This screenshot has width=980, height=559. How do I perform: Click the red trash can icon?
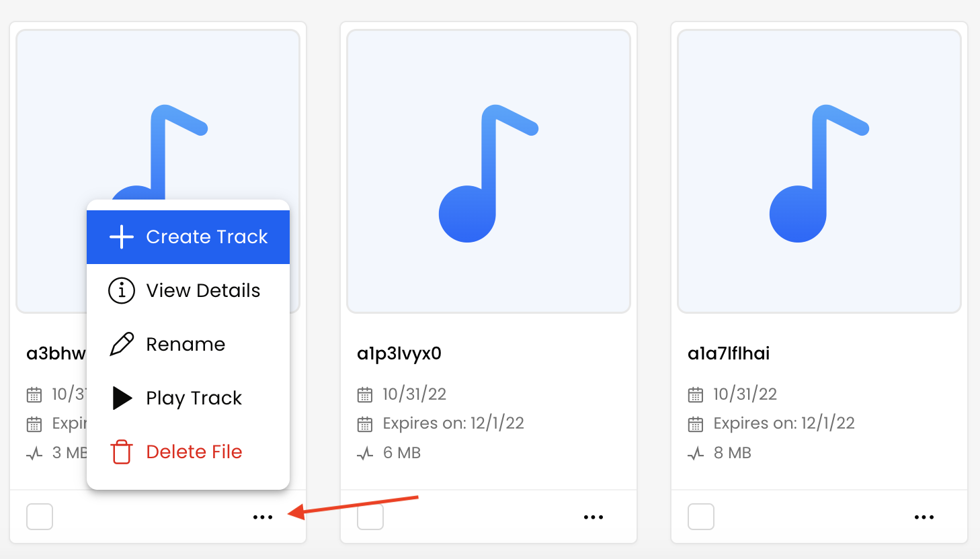122,452
